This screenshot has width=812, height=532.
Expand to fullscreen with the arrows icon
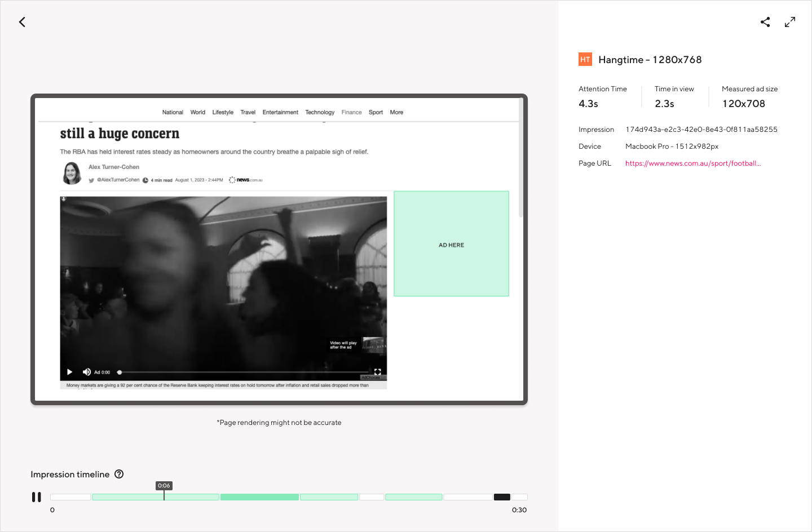[790, 22]
